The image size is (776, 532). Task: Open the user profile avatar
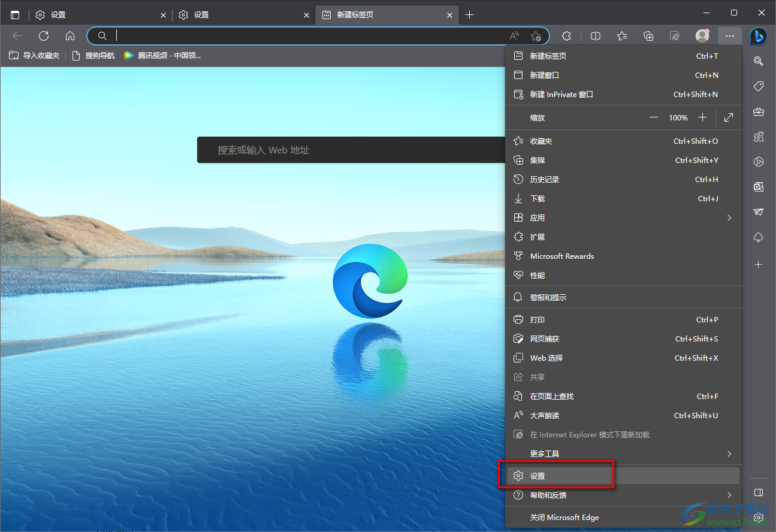point(702,36)
